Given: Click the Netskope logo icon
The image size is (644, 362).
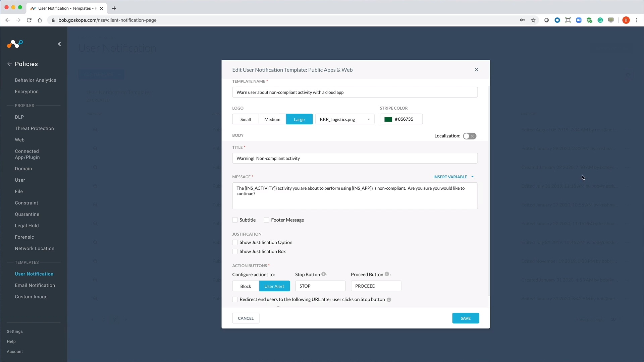Looking at the screenshot, I should (x=15, y=44).
